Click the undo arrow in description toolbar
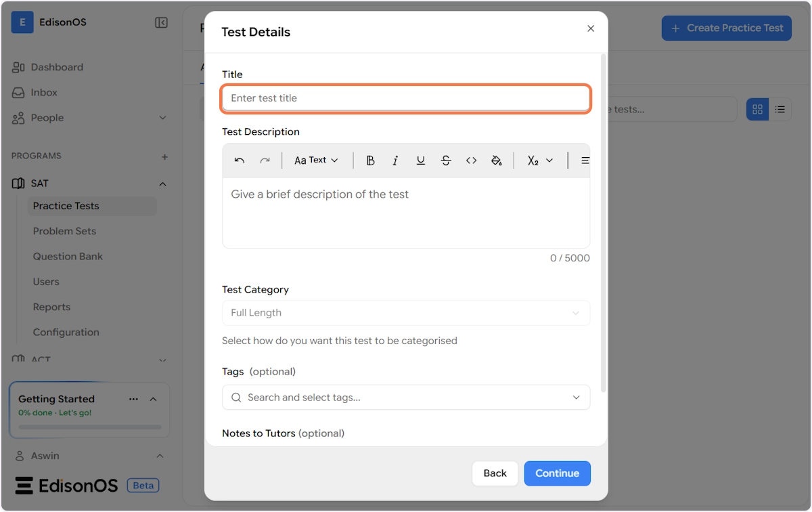Viewport: 812px width, 512px height. pos(240,161)
